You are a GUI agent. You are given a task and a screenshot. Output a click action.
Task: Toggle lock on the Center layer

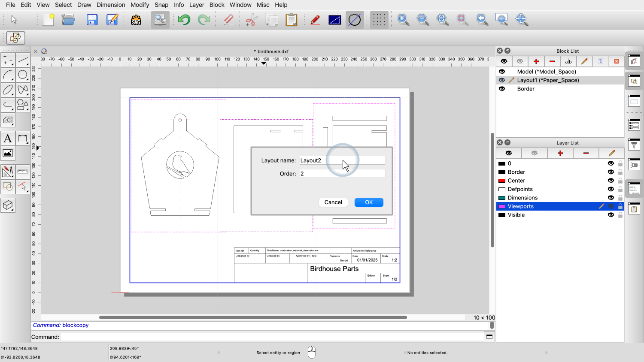(620, 181)
